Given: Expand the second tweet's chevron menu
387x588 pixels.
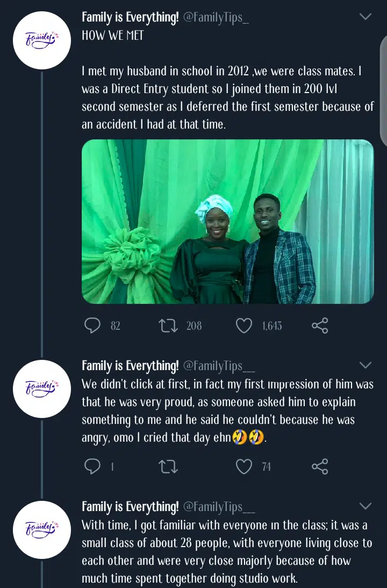Looking at the screenshot, I should pyautogui.click(x=365, y=366).
